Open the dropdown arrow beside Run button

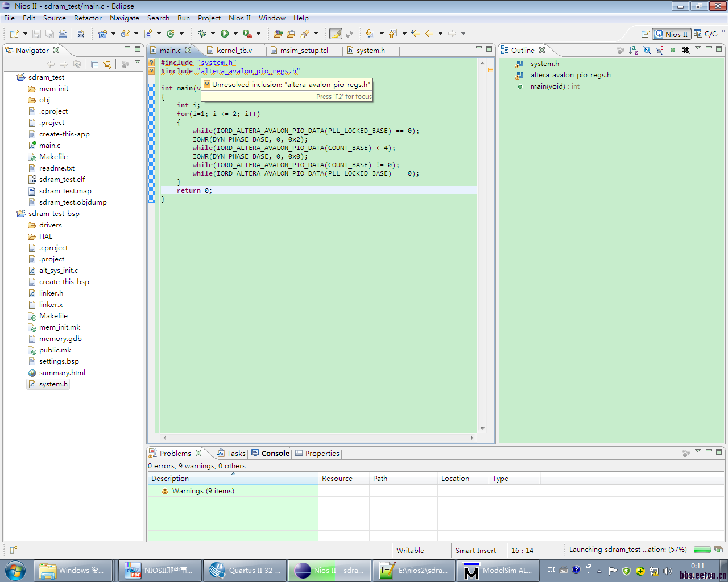click(235, 34)
